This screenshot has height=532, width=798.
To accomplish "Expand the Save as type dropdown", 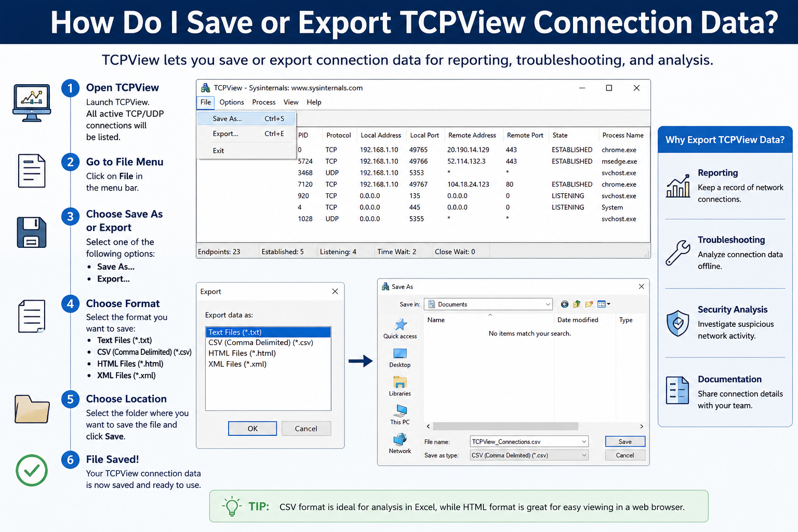I will 584,455.
